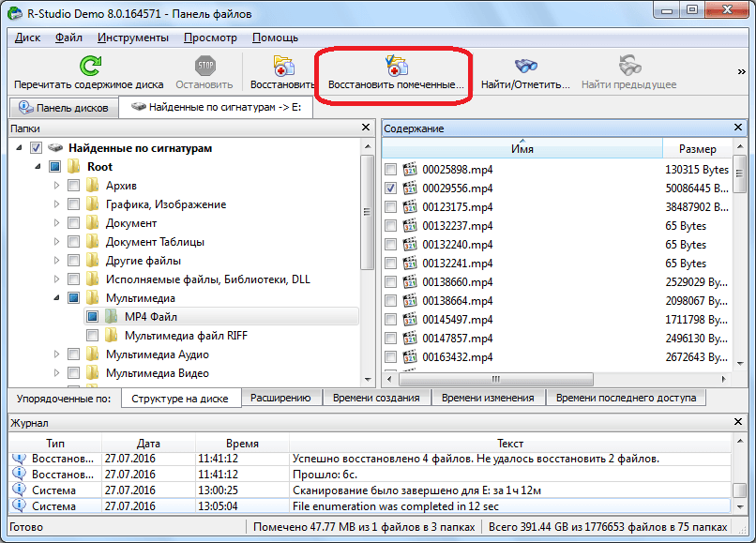Click the toolbar overflow arrow
Image resolution: width=756 pixels, height=543 pixels.
[742, 71]
